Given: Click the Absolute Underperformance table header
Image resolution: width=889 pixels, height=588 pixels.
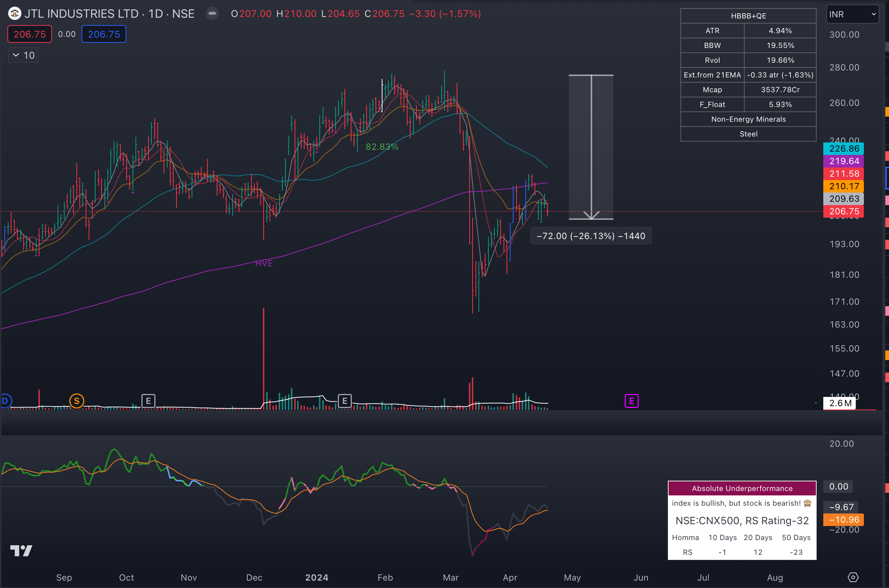Looking at the screenshot, I should point(742,488).
